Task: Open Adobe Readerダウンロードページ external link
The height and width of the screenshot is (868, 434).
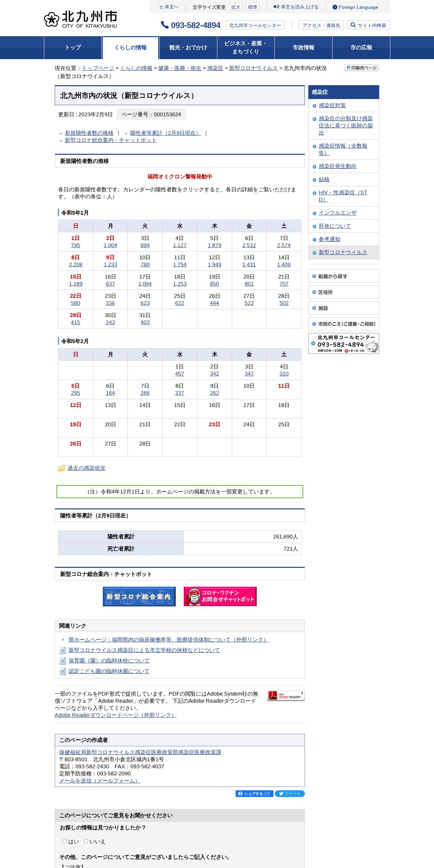Action: click(116, 715)
